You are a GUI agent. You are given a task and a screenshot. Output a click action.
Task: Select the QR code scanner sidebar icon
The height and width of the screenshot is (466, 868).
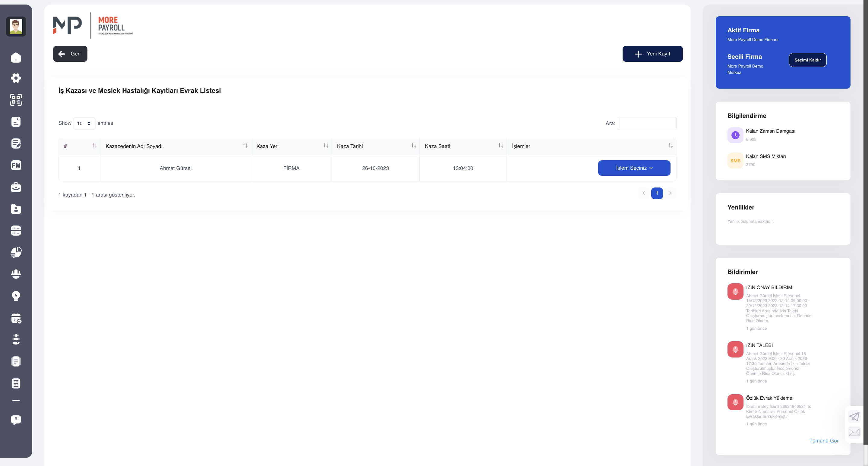coord(16,100)
